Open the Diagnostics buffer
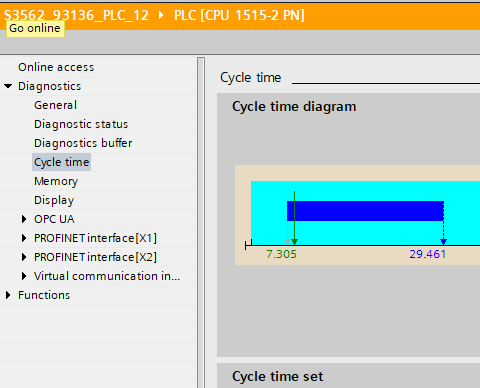480x388 pixels. 83,143
